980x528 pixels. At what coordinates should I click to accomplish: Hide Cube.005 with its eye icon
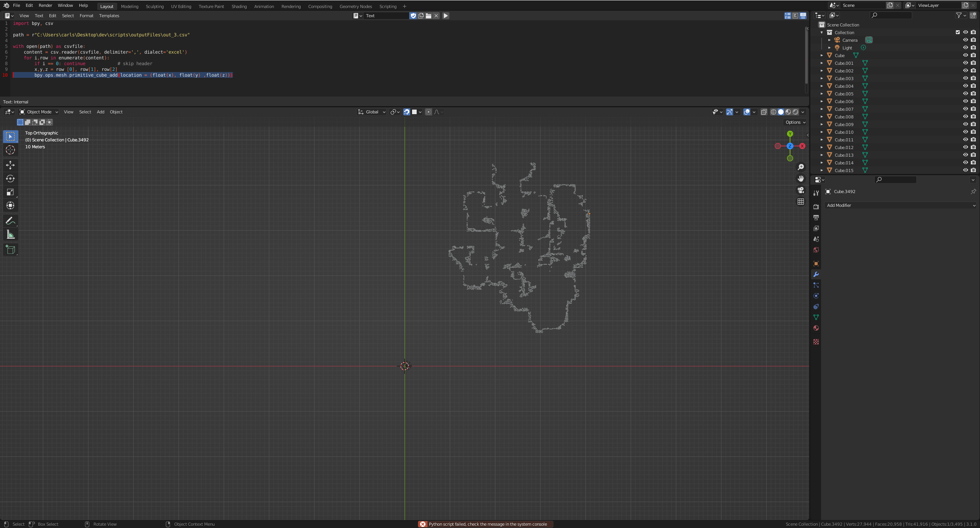[x=965, y=93]
